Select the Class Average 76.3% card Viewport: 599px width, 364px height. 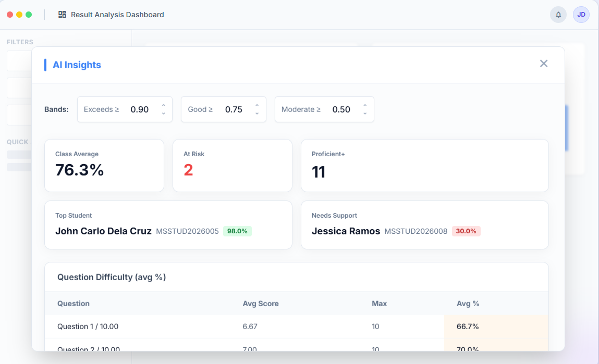(x=104, y=166)
